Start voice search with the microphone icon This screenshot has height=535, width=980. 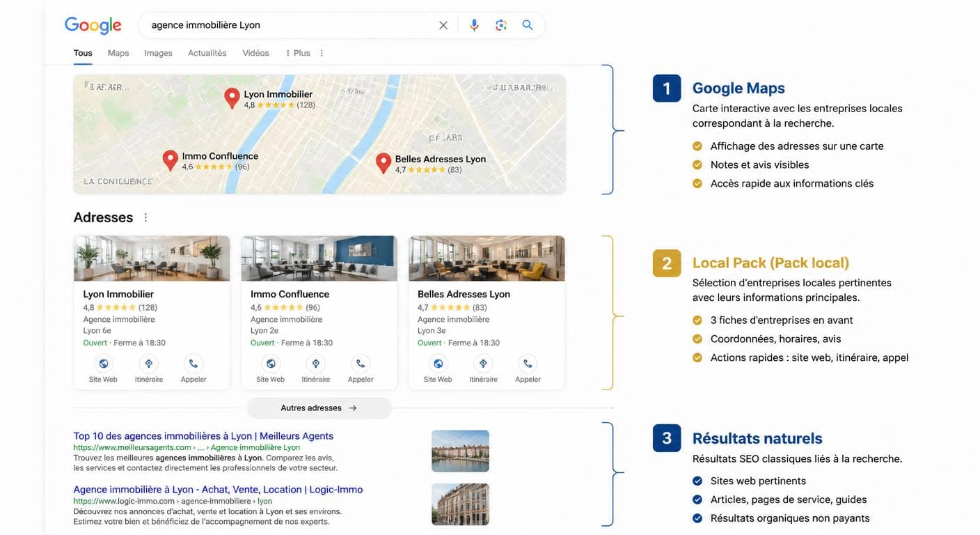474,25
